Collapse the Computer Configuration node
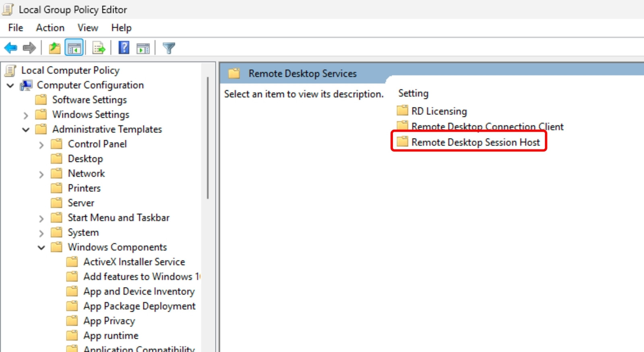Viewport: 644px width, 352px height. (x=10, y=85)
